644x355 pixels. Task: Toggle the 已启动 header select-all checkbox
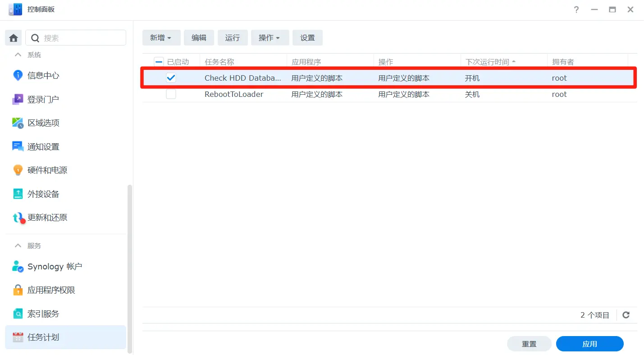pyautogui.click(x=159, y=62)
